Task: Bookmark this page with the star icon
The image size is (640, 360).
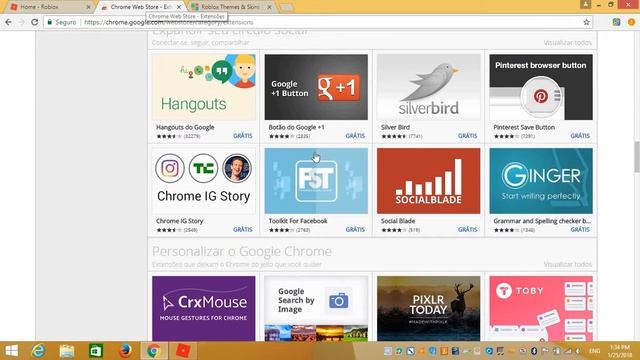Action: point(587,22)
